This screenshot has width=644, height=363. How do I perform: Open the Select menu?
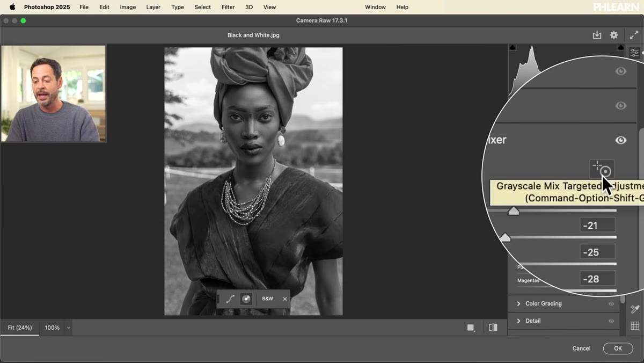(x=202, y=7)
